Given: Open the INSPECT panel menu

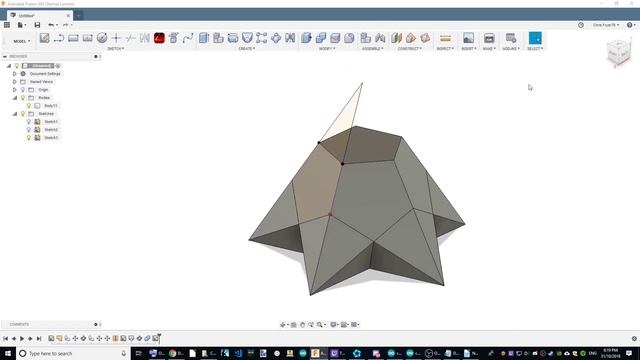Looking at the screenshot, I should 445,49.
